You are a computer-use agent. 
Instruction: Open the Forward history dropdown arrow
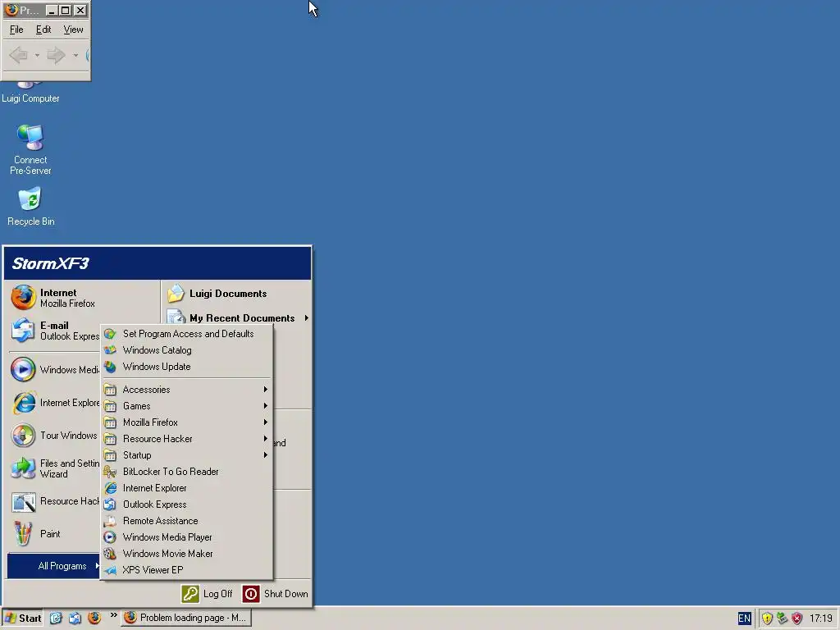coord(75,55)
